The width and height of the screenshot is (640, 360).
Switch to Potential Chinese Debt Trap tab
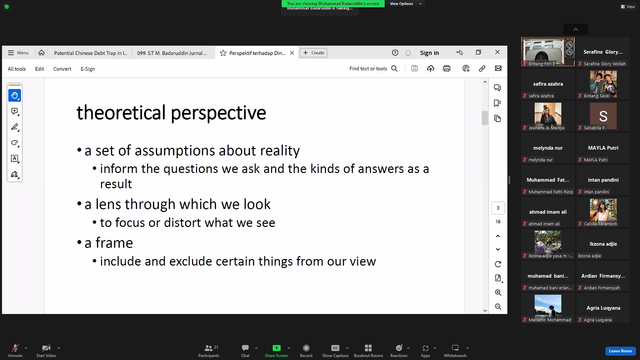tap(90, 53)
